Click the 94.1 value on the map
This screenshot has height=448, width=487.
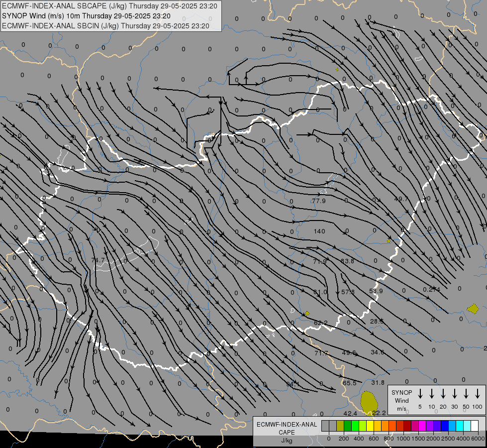292,384
